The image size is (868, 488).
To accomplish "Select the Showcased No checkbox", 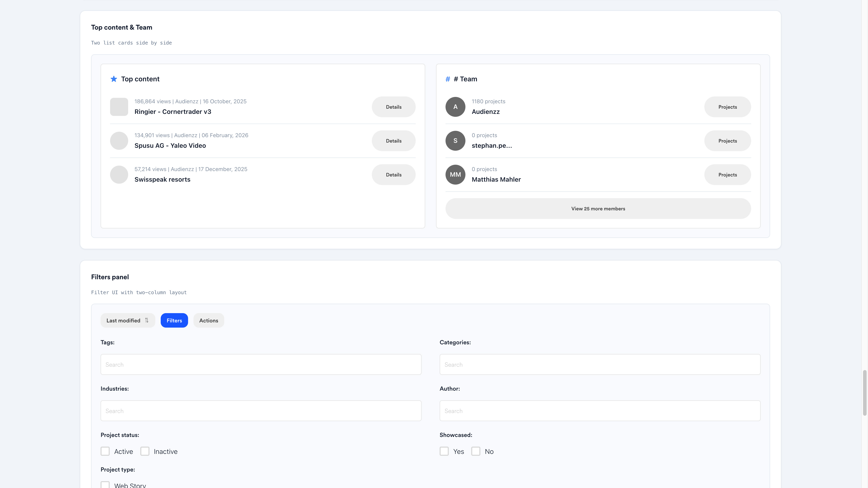I will [476, 451].
